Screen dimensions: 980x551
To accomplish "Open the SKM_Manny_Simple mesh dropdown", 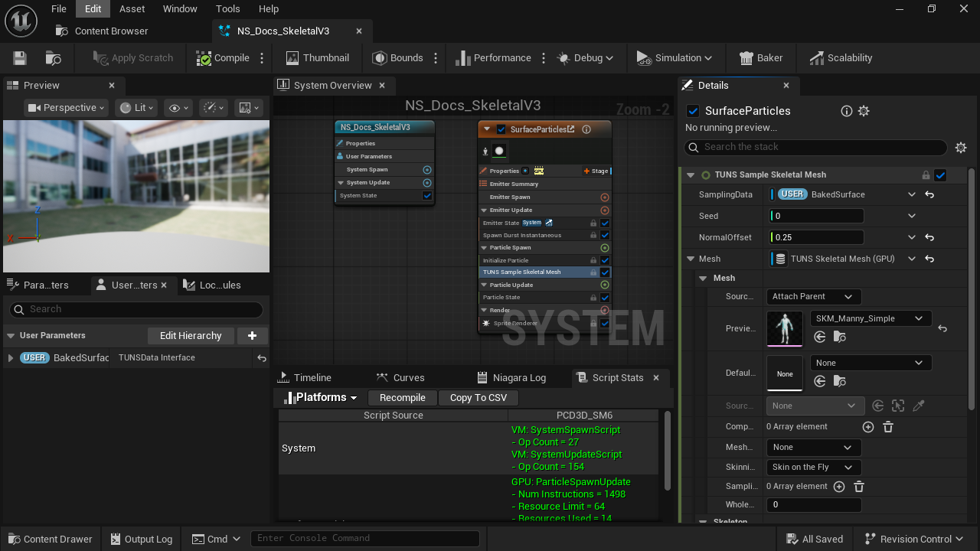I will [871, 318].
